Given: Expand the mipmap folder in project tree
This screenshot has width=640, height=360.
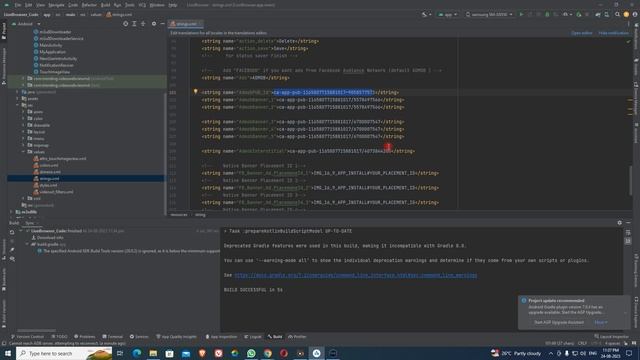Looking at the screenshot, I should (x=24, y=145).
